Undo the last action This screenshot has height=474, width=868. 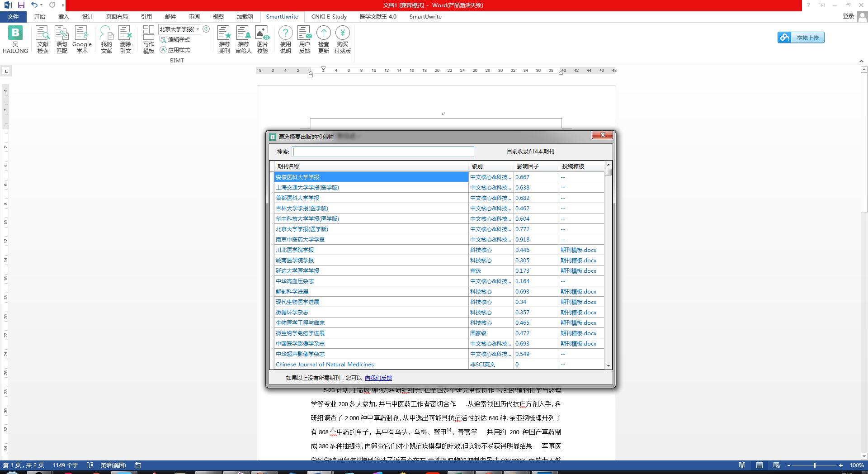34,5
